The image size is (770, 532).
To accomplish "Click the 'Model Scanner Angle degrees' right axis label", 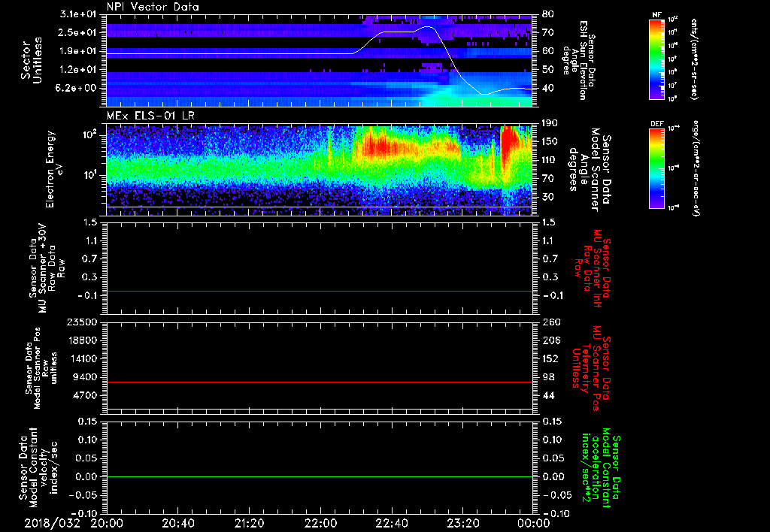I will [x=590, y=170].
